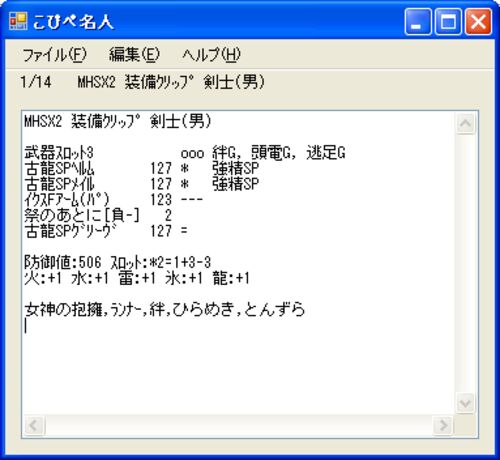Click the 強精SP text on the メイル row
The width and height of the screenshot is (500, 460).
[x=236, y=184]
